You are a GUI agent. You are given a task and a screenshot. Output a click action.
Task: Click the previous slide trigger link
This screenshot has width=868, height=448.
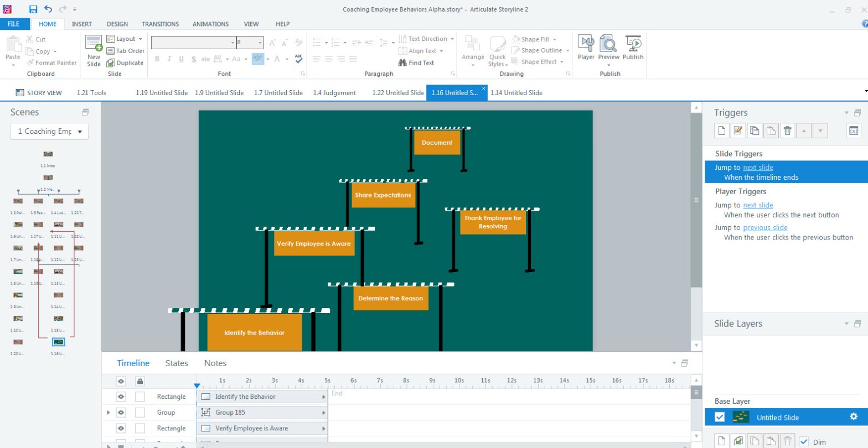765,227
